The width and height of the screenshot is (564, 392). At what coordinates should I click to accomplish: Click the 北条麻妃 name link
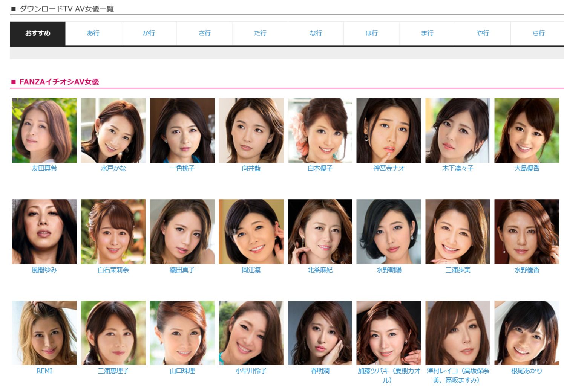(320, 270)
